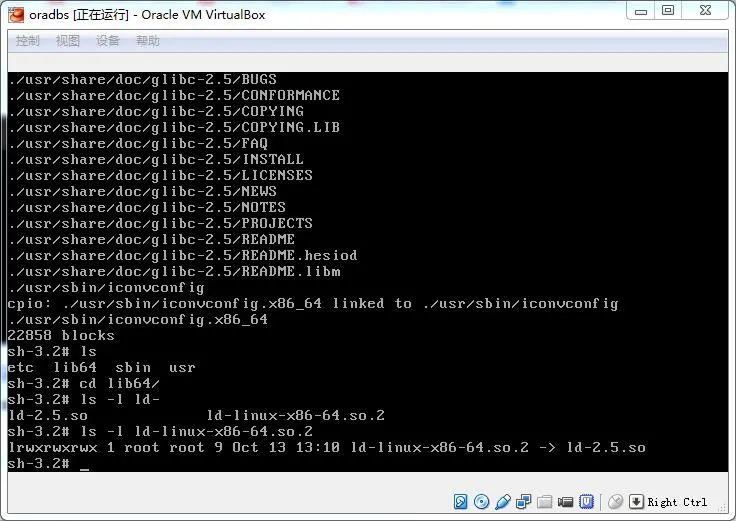
Task: Click the README.hesiod path line
Action: tap(183, 255)
